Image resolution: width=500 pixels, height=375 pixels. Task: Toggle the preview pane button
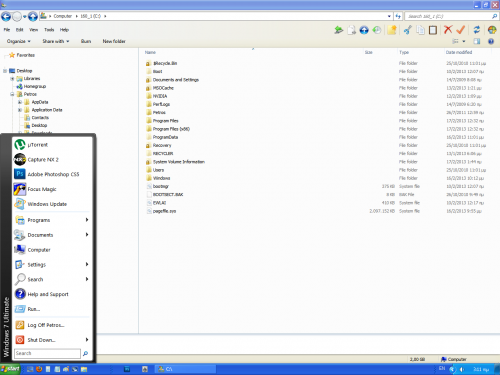click(x=477, y=41)
